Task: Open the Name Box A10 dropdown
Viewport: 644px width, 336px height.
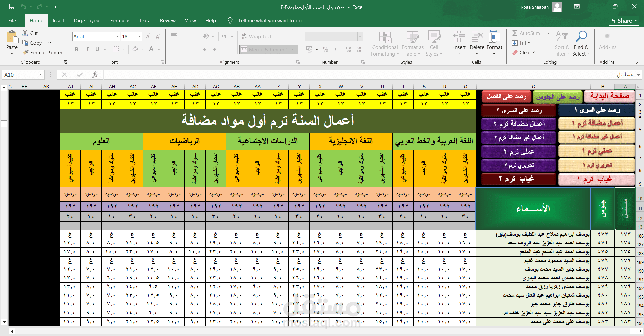Action: 40,75
